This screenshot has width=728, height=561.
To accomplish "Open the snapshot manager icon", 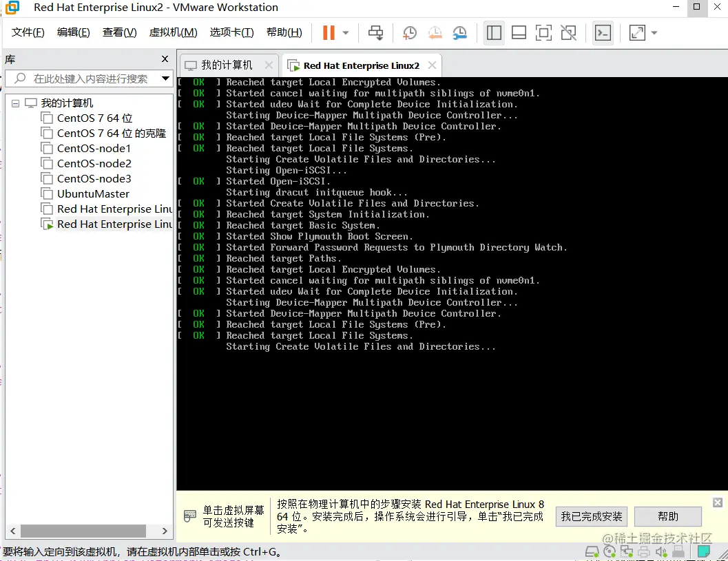I will click(459, 32).
